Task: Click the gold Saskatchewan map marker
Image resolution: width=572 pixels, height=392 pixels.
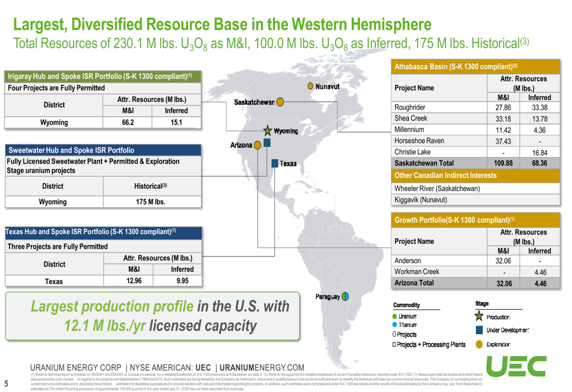Action: (x=280, y=102)
